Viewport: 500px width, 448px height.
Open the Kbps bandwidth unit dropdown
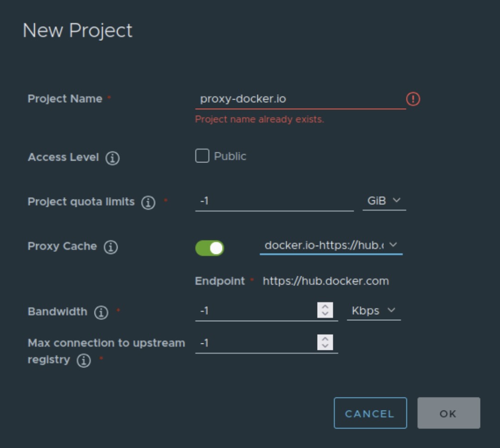373,311
